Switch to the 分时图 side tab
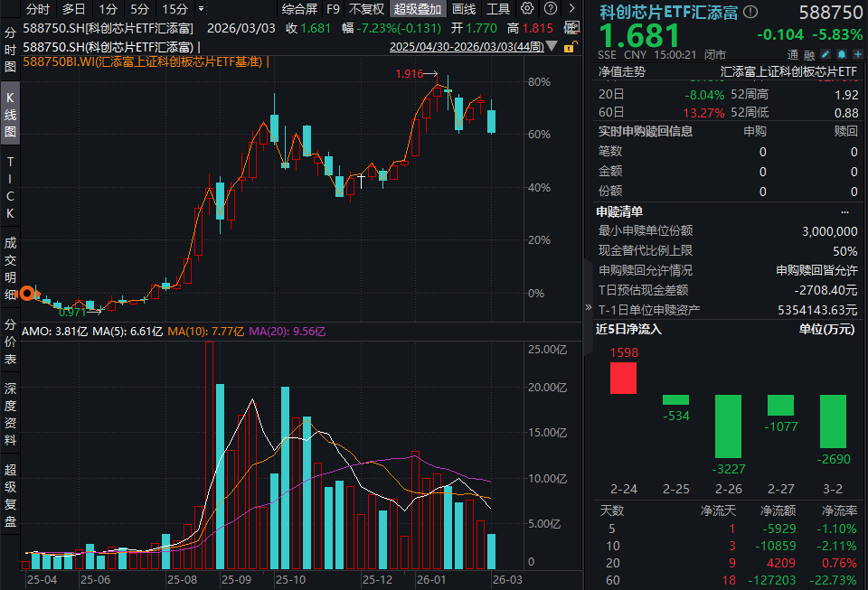 [x=10, y=52]
